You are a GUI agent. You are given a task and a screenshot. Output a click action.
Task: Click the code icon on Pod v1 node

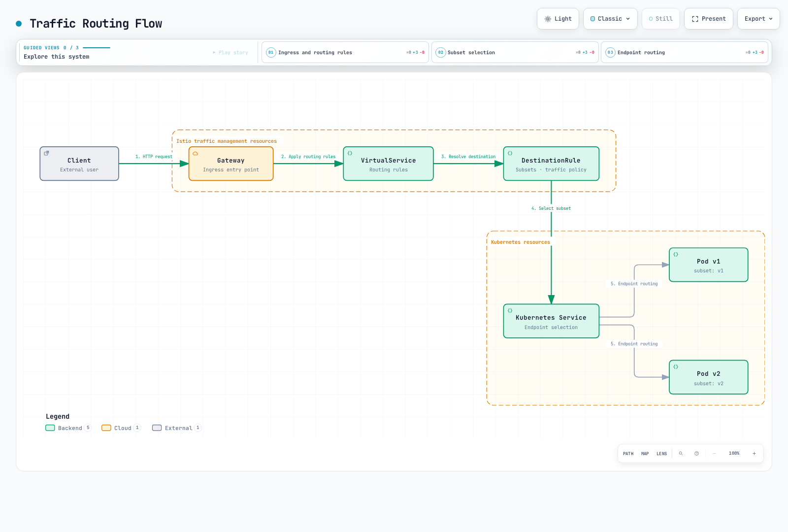tap(676, 255)
